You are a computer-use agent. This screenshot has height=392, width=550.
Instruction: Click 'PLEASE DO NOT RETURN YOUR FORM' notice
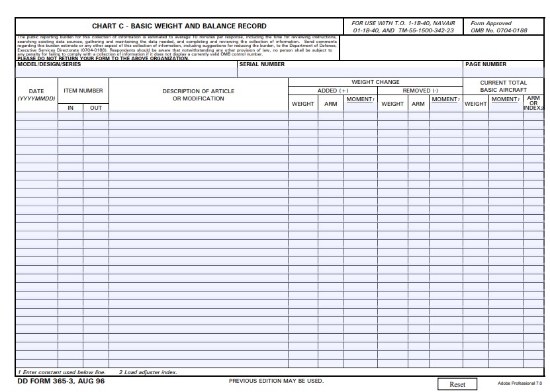point(103,58)
